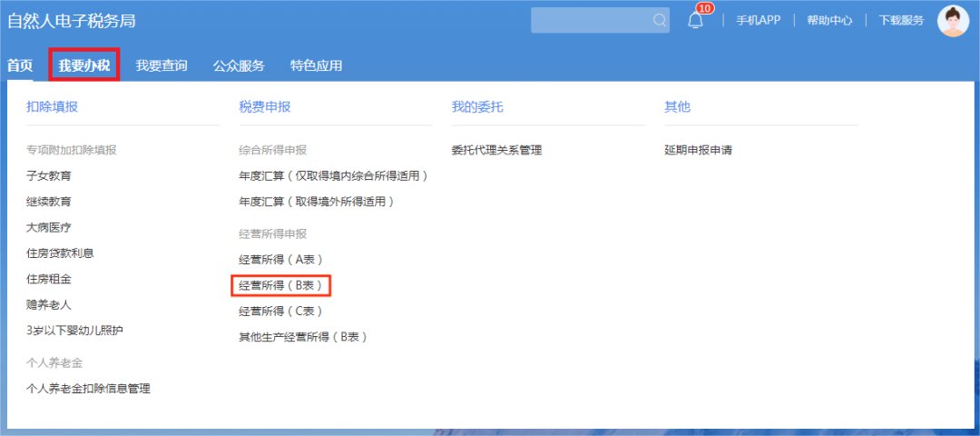The height and width of the screenshot is (436, 980).
Task: Click the 经营所得申报 subheading
Action: tap(272, 234)
